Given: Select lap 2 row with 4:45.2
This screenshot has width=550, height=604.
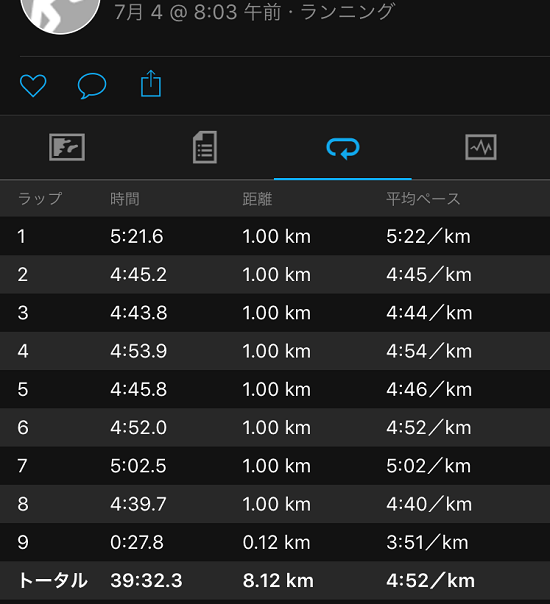Looking at the screenshot, I should coord(275,274).
